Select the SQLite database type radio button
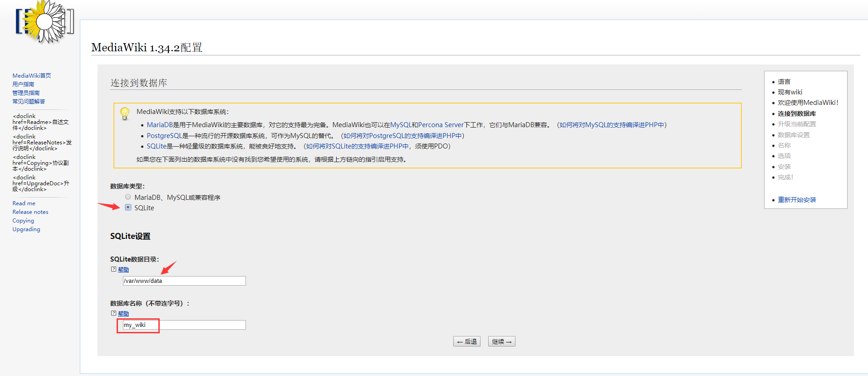The height and width of the screenshot is (376, 868). 128,208
